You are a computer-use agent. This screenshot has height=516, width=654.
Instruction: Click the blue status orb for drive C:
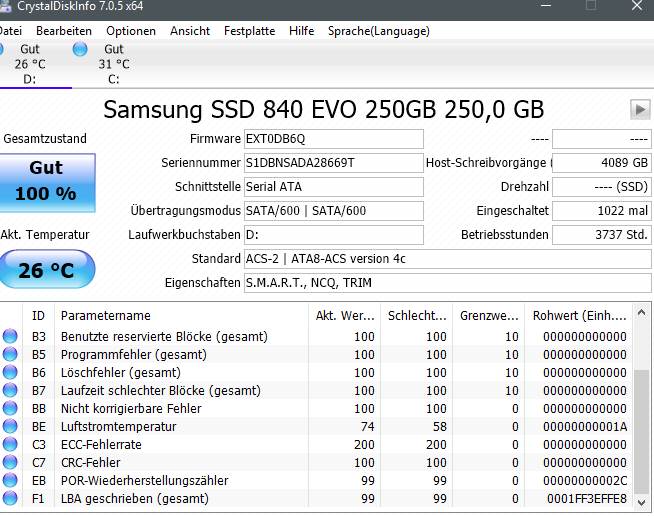[x=80, y=49]
